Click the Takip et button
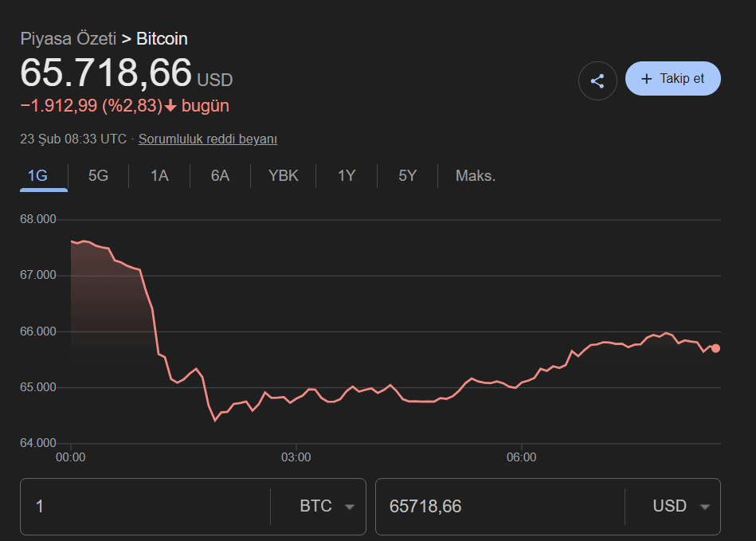 (673, 78)
